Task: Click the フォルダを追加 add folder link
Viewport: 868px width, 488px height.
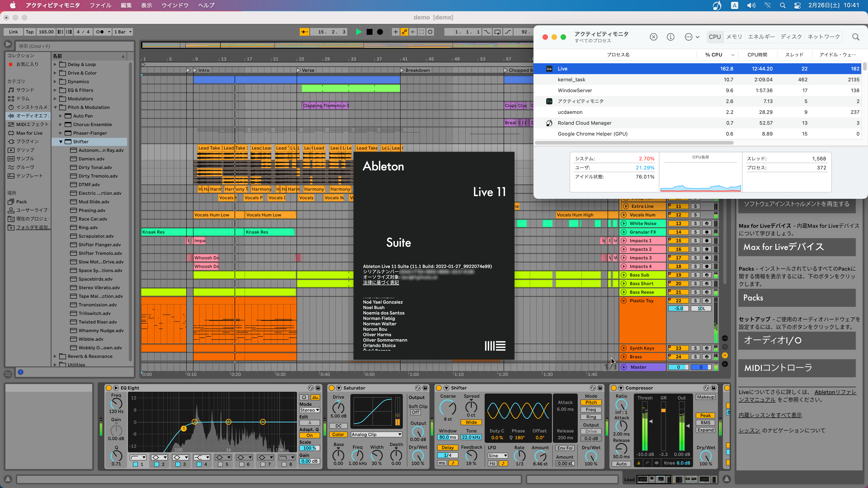Action: coord(33,227)
